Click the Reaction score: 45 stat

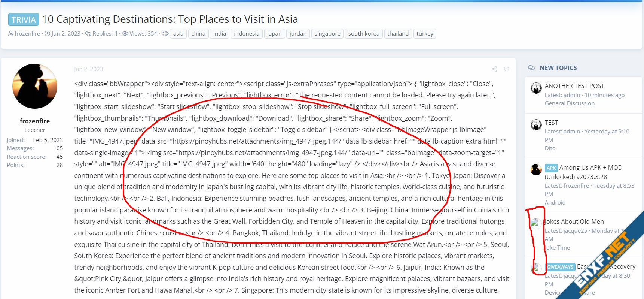(x=35, y=157)
